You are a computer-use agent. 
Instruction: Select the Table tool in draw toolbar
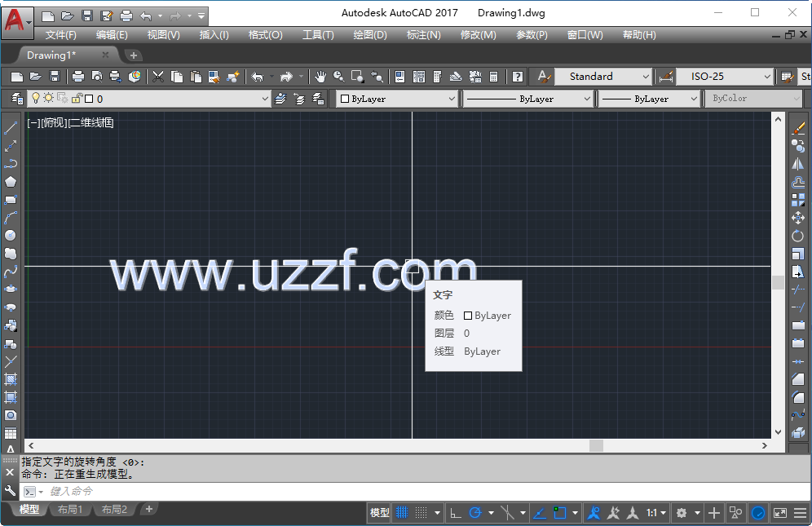coord(11,433)
